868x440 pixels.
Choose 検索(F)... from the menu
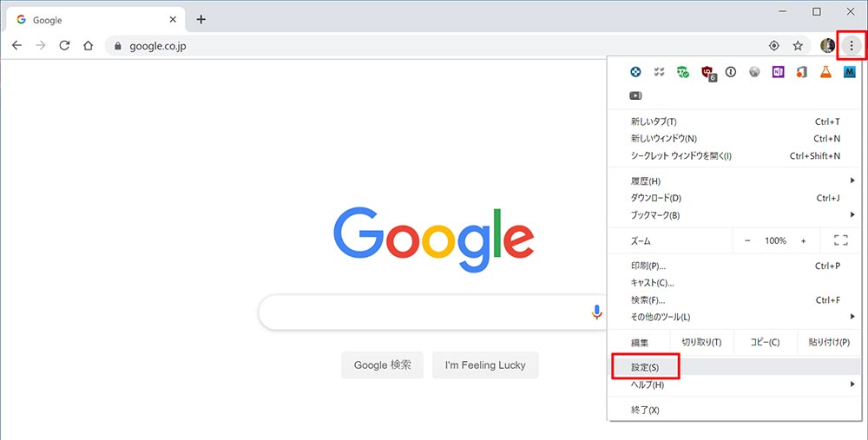[x=734, y=300]
